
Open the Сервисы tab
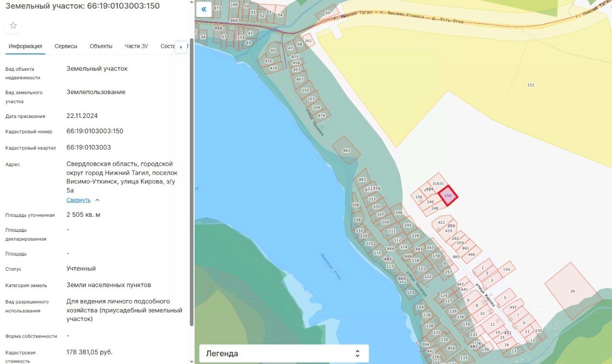(x=66, y=46)
